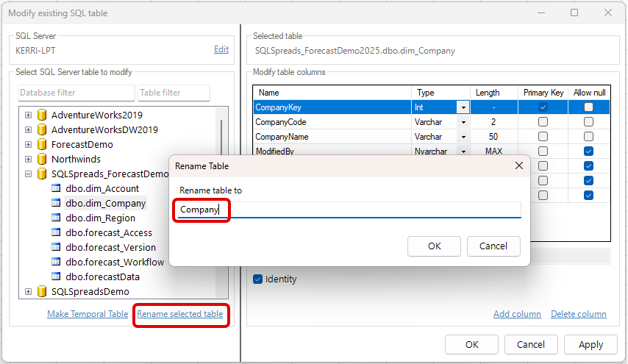Expand the AdventureWorks2019 tree node
This screenshot has height=364, width=628.
coord(28,115)
